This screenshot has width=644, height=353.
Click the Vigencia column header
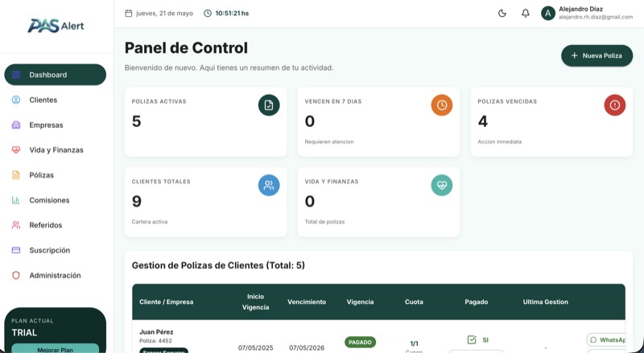tap(360, 302)
